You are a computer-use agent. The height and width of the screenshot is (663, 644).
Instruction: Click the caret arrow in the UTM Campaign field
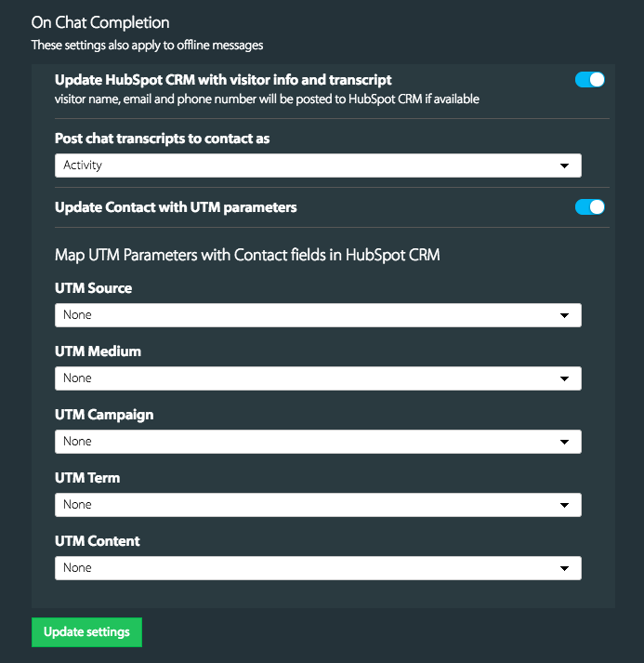564,442
